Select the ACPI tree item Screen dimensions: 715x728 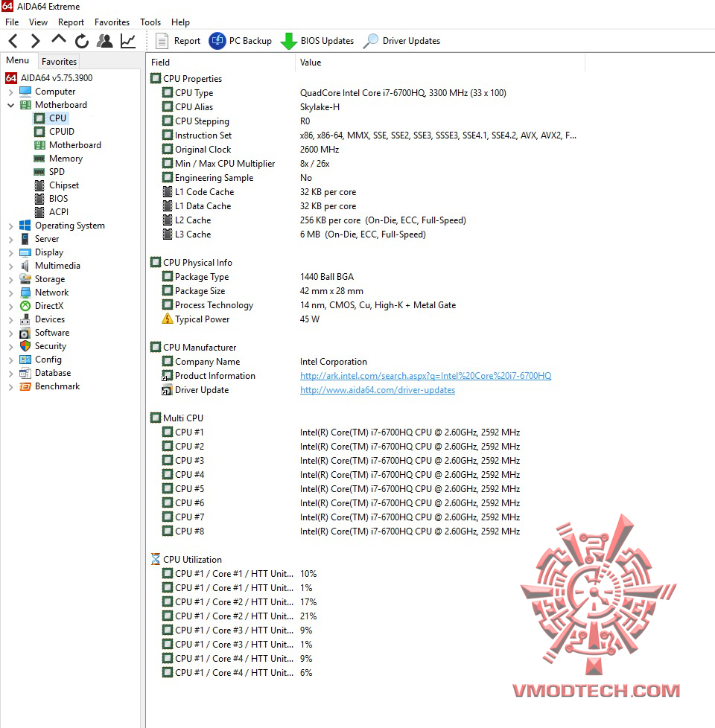(x=59, y=211)
